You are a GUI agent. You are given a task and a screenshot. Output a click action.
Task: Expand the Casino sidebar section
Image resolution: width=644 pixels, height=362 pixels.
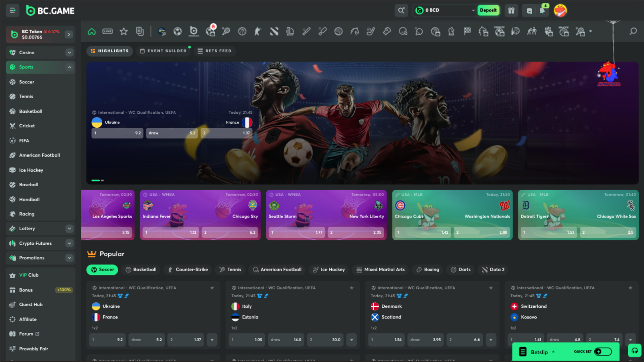(x=69, y=53)
